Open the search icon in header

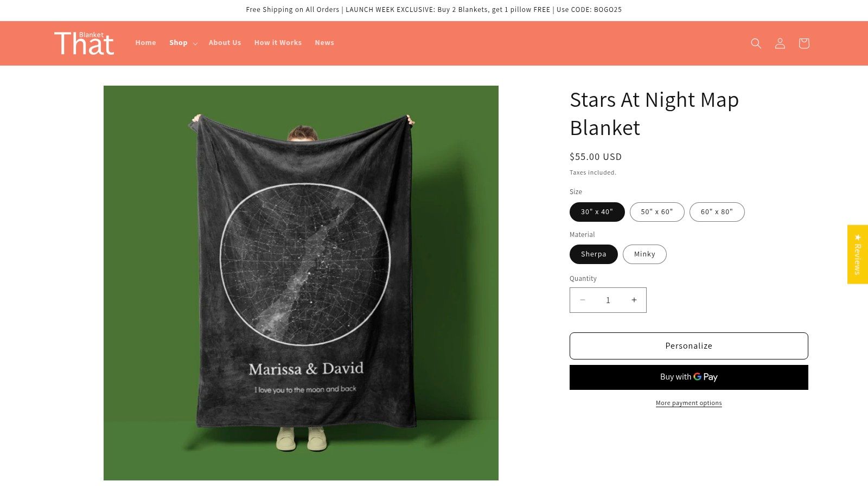756,43
